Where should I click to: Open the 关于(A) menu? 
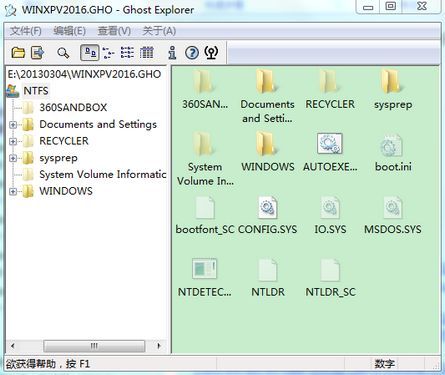point(159,31)
